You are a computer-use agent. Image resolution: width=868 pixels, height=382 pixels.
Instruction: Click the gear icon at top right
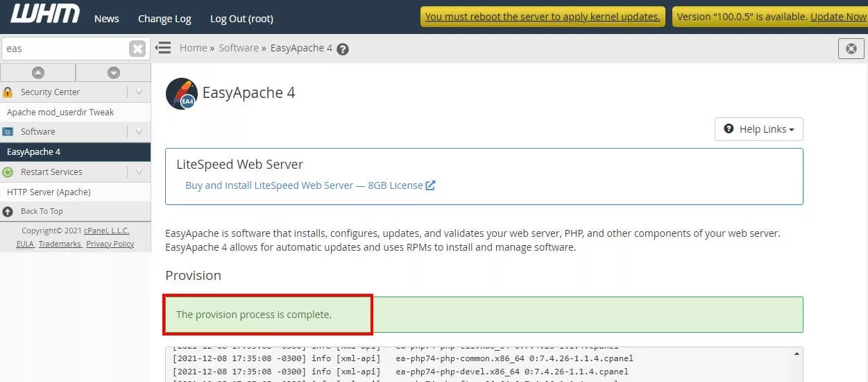coord(851,49)
